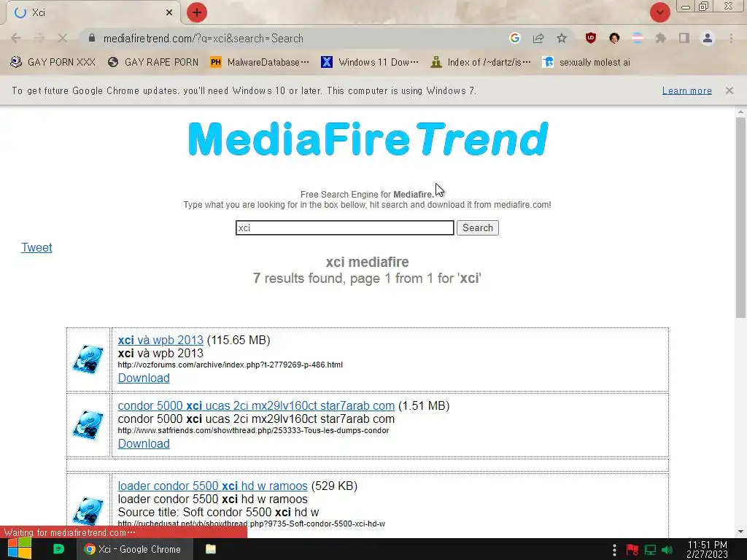Open the Windows 11 Dow… bookmark
Image resolution: width=747 pixels, height=560 pixels.
(370, 62)
